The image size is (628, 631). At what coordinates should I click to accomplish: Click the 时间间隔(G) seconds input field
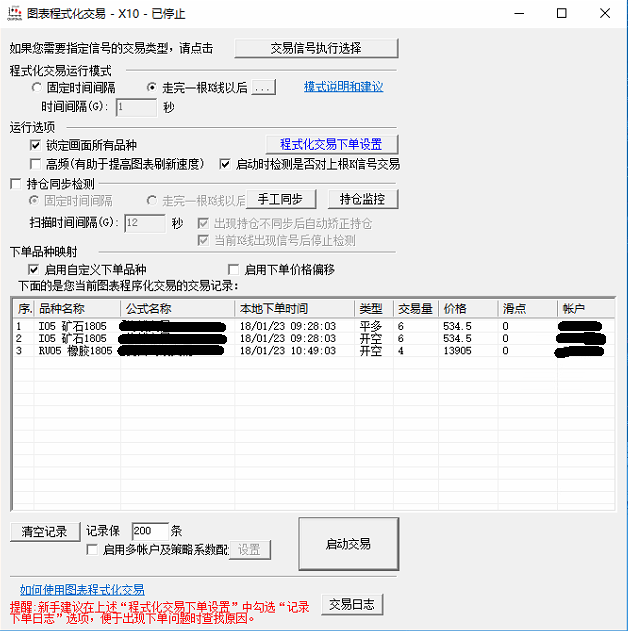(x=136, y=107)
